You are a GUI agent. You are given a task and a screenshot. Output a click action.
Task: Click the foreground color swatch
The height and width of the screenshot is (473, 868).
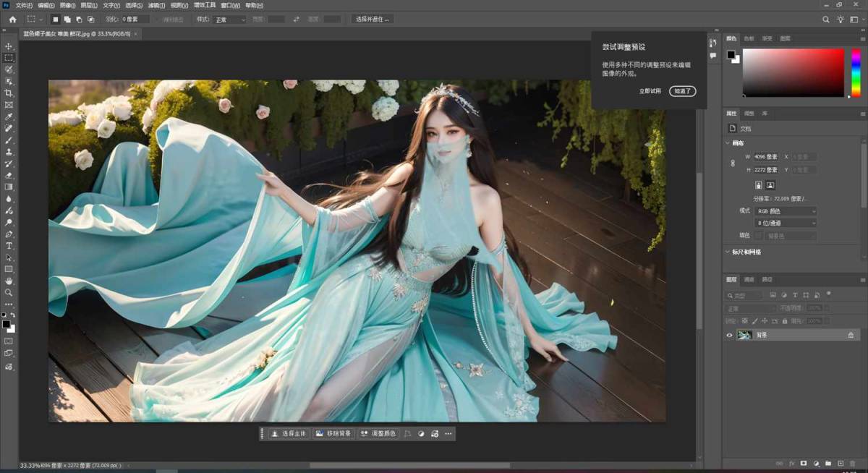tap(7, 324)
